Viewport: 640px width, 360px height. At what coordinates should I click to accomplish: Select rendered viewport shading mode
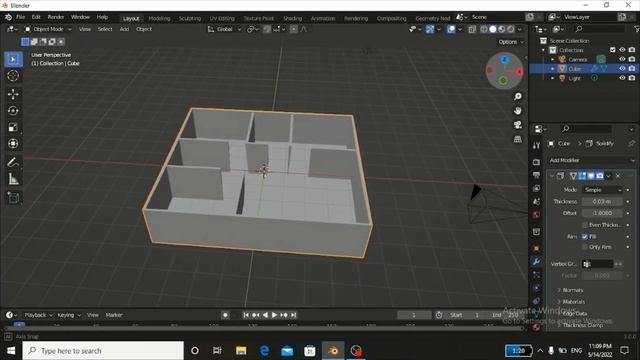pos(510,29)
